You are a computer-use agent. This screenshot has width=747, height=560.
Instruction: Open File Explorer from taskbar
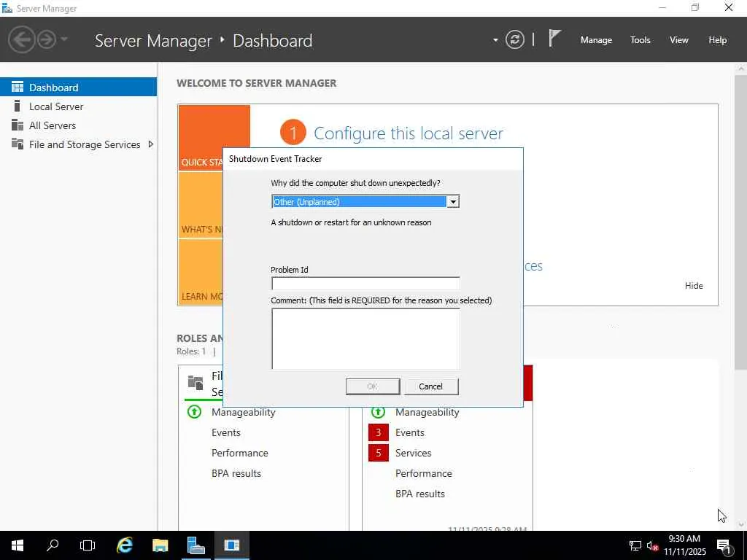coord(160,545)
